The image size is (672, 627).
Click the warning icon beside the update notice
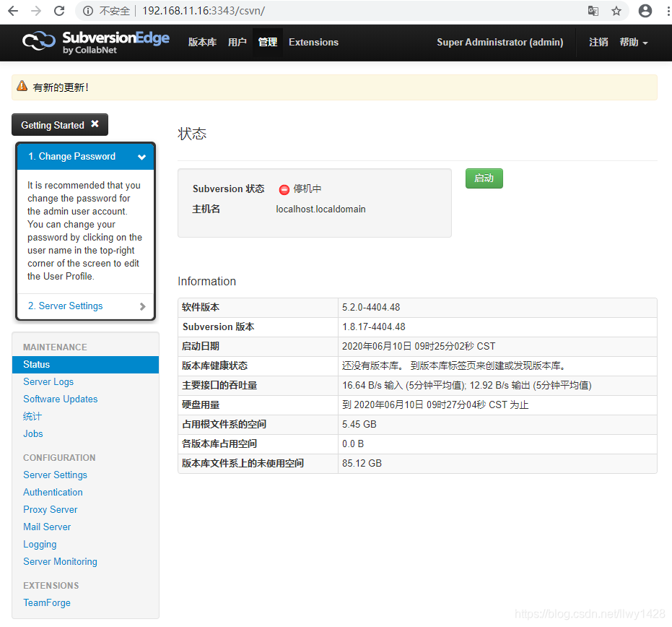click(x=21, y=87)
